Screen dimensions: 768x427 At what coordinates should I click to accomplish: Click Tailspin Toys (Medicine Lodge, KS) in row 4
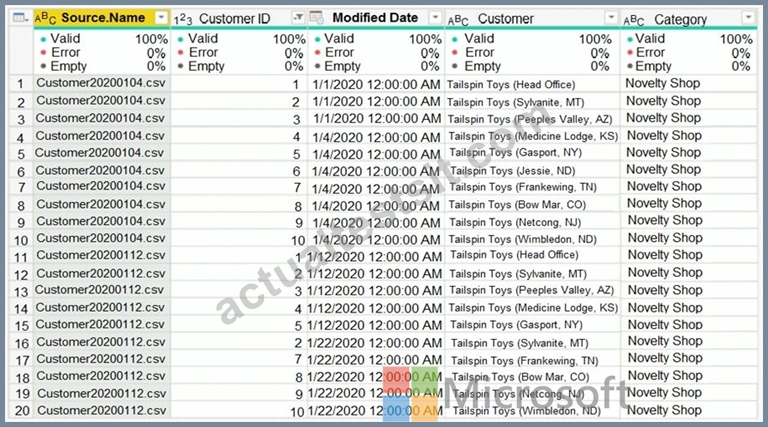(x=533, y=136)
